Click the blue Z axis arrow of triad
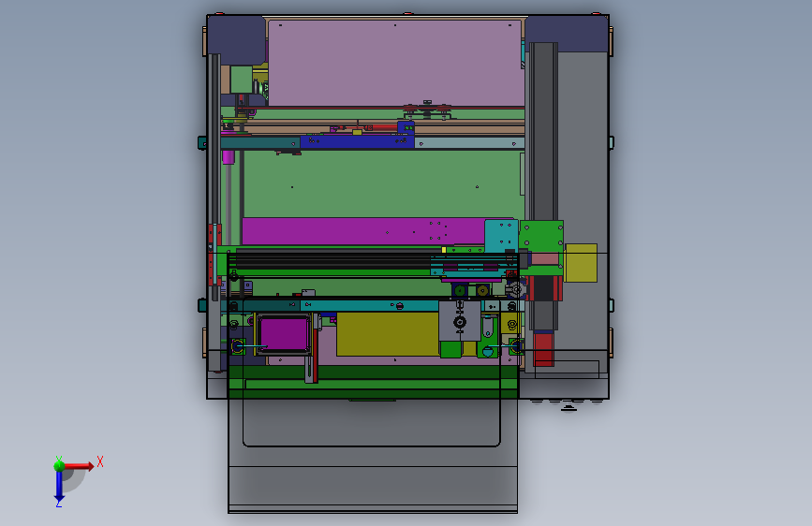The width and height of the screenshot is (812, 526). coord(59,487)
